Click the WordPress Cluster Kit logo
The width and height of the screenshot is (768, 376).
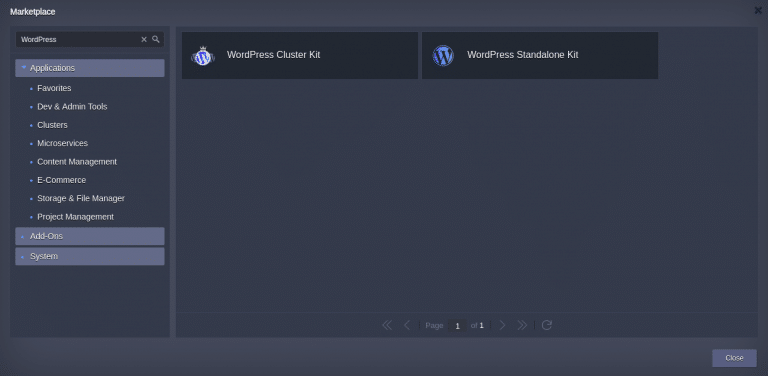pyautogui.click(x=203, y=56)
